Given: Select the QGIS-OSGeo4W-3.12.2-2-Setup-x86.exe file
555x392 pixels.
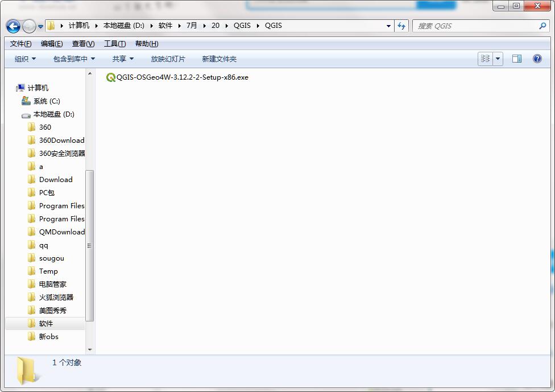Looking at the screenshot, I should pyautogui.click(x=177, y=77).
